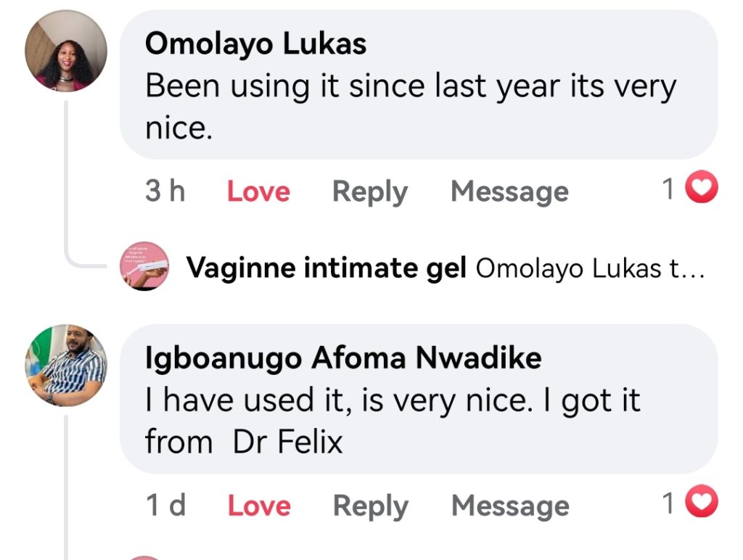Message Omolayo Lukas from her comment
The height and width of the screenshot is (560, 743).
(x=509, y=192)
